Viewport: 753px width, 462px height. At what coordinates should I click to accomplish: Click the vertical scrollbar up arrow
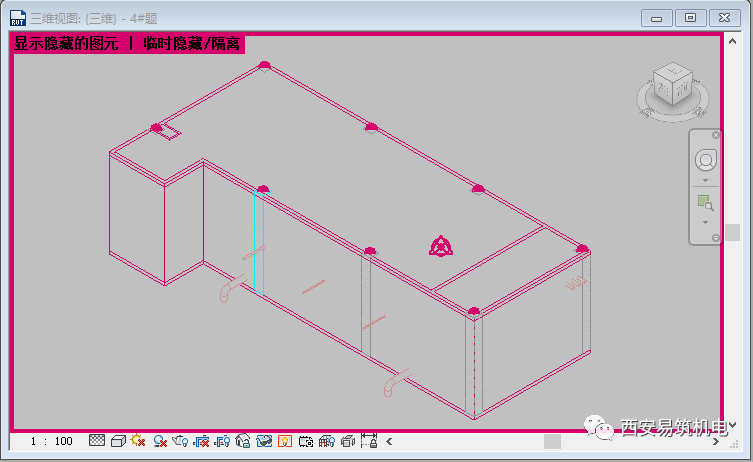(732, 41)
